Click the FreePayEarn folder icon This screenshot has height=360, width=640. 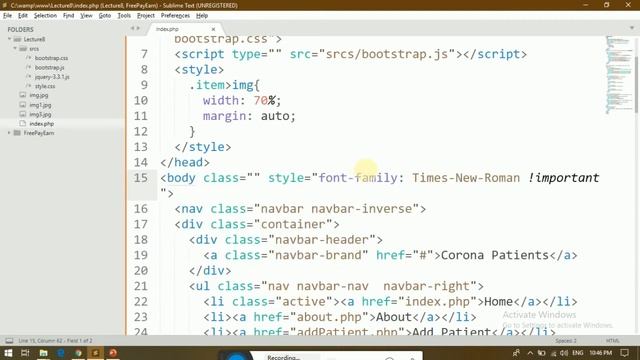tap(17, 133)
